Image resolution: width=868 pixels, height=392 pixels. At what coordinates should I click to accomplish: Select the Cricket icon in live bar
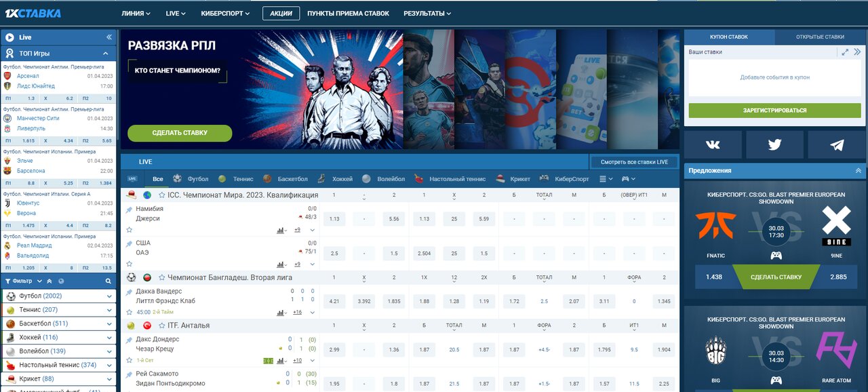[x=500, y=179]
